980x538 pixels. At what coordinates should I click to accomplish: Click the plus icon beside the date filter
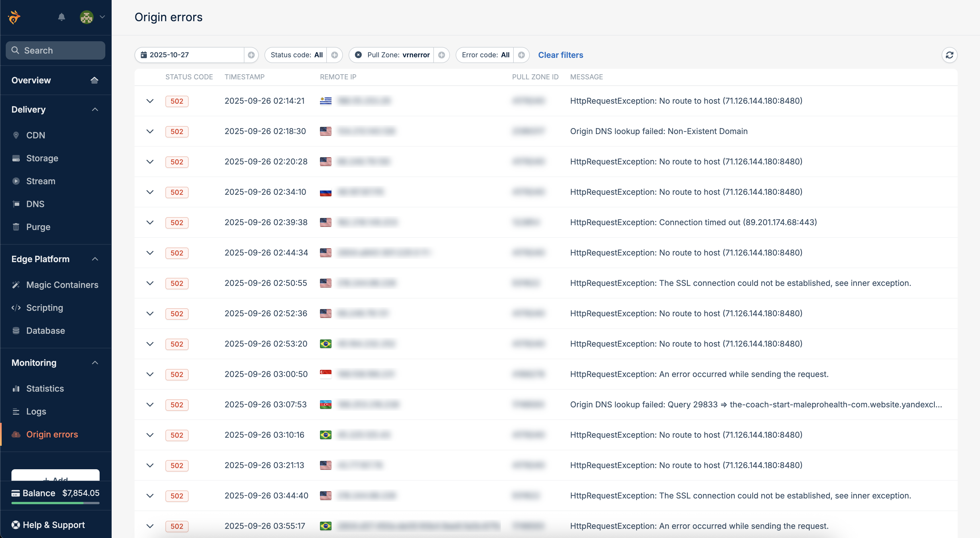[251, 55]
